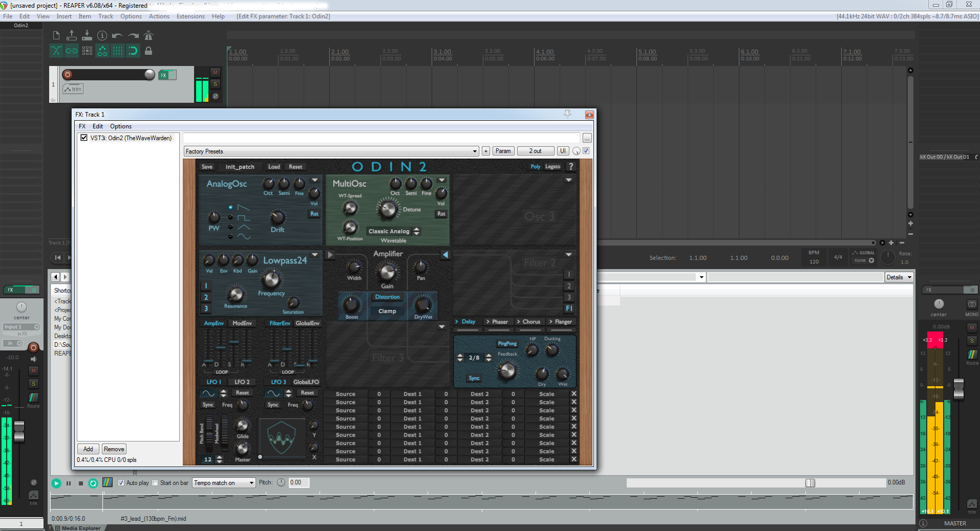Open Lowpass24 filter type dropdown
This screenshot has height=531, width=980.
point(315,254)
